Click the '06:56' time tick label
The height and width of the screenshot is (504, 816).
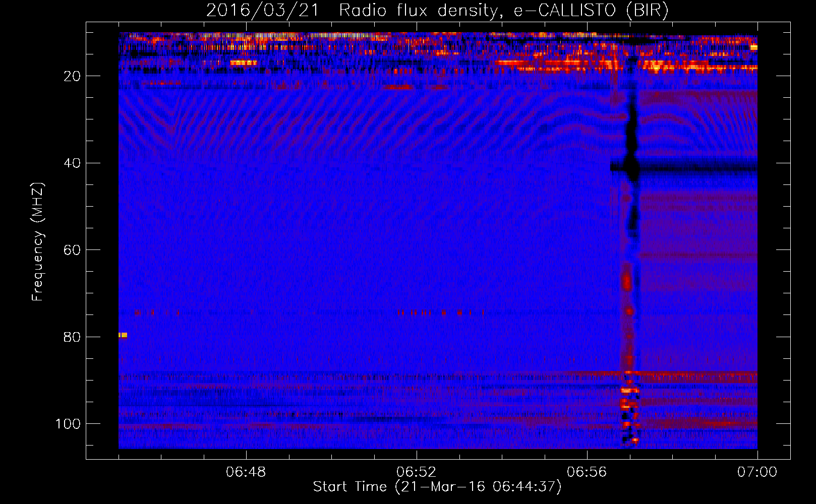pyautogui.click(x=587, y=472)
